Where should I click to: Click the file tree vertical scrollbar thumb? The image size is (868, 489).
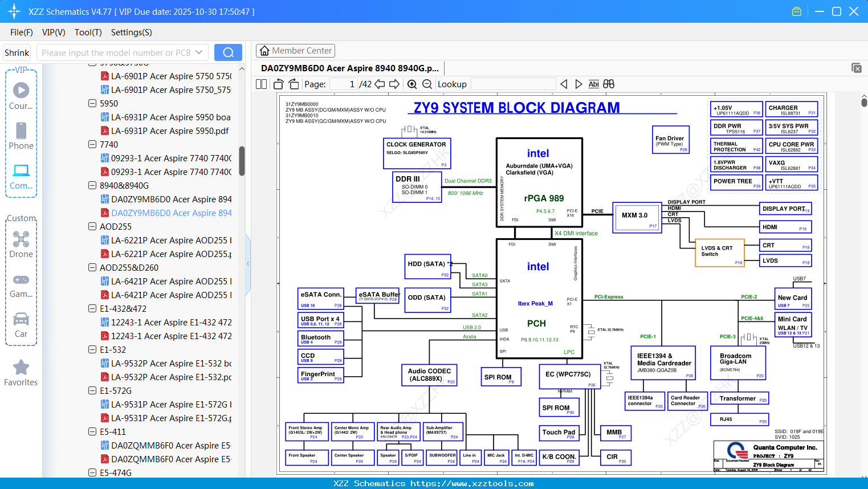(x=242, y=161)
